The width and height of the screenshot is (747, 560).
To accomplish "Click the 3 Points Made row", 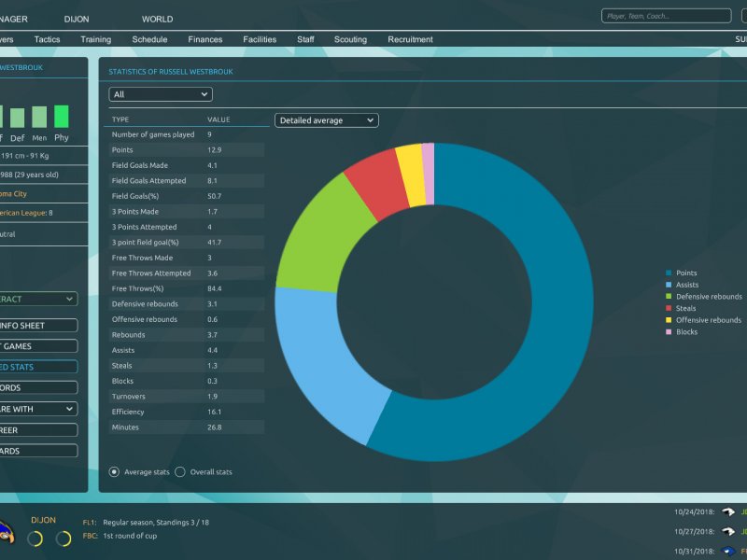I will (x=187, y=212).
